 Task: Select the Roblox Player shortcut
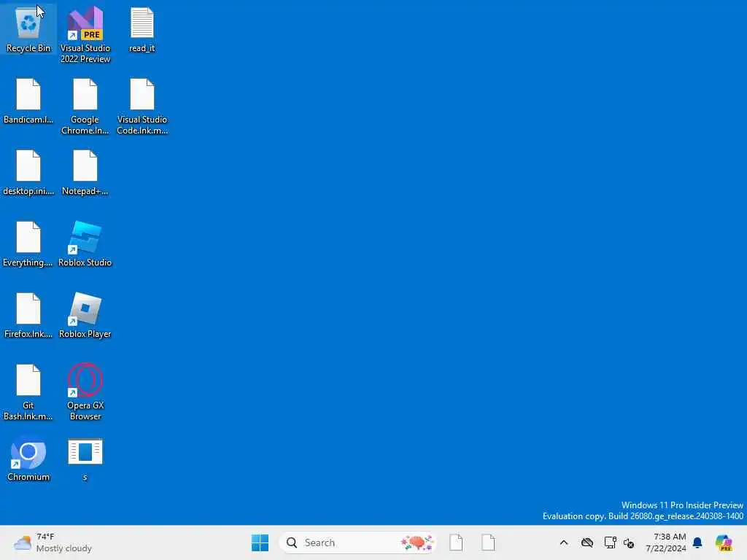(x=85, y=315)
